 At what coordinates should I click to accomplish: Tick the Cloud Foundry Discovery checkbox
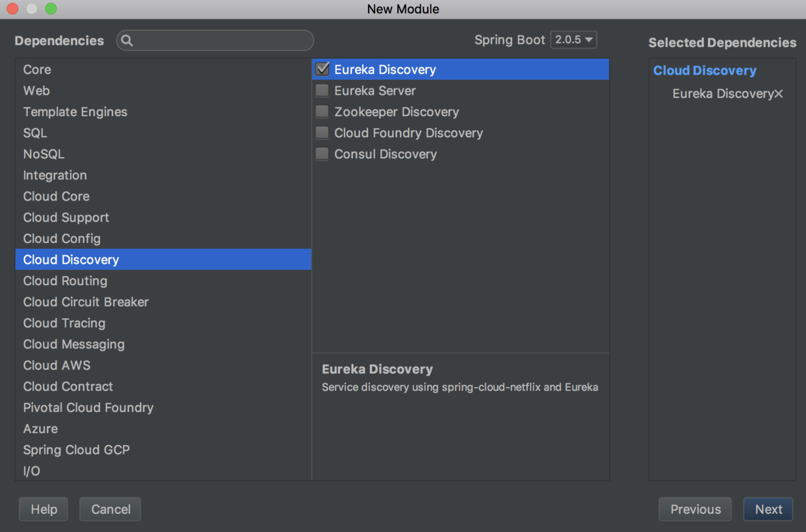coord(322,133)
